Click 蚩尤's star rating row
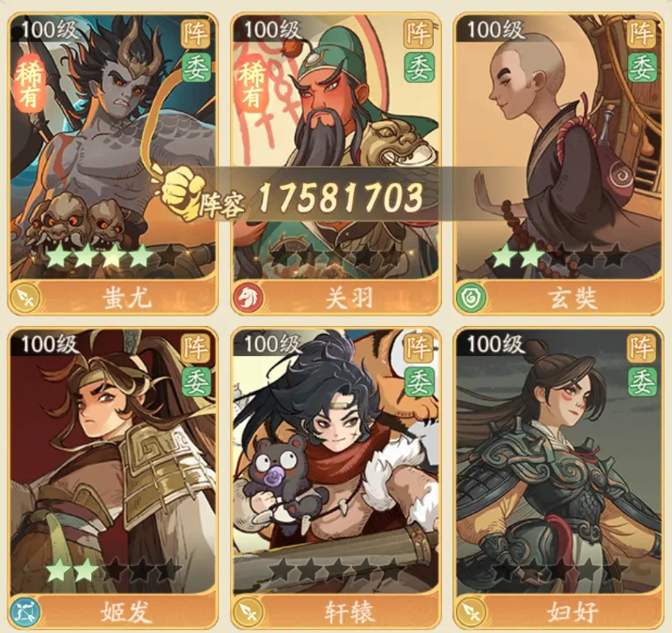This screenshot has height=633, width=672. click(x=114, y=256)
